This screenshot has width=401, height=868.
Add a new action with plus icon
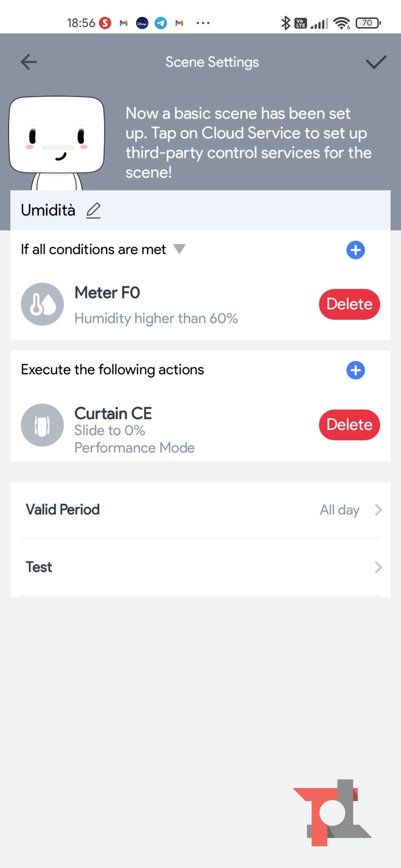pos(355,370)
